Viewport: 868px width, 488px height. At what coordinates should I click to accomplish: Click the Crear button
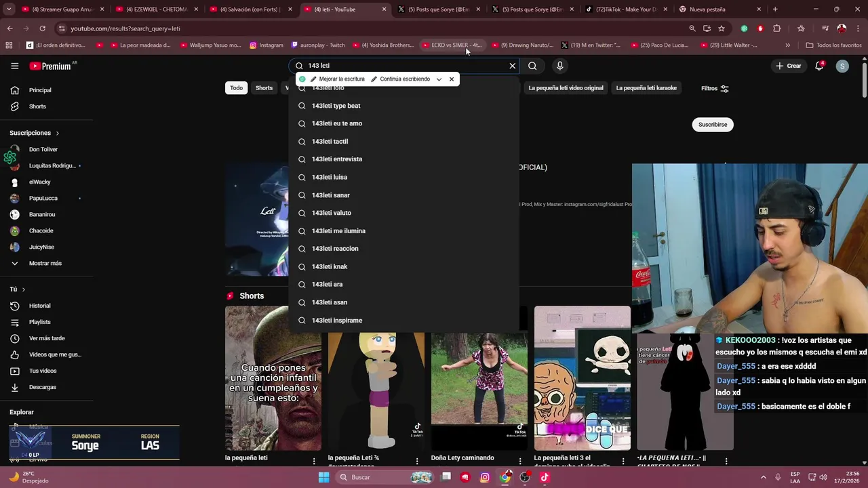[x=789, y=66]
